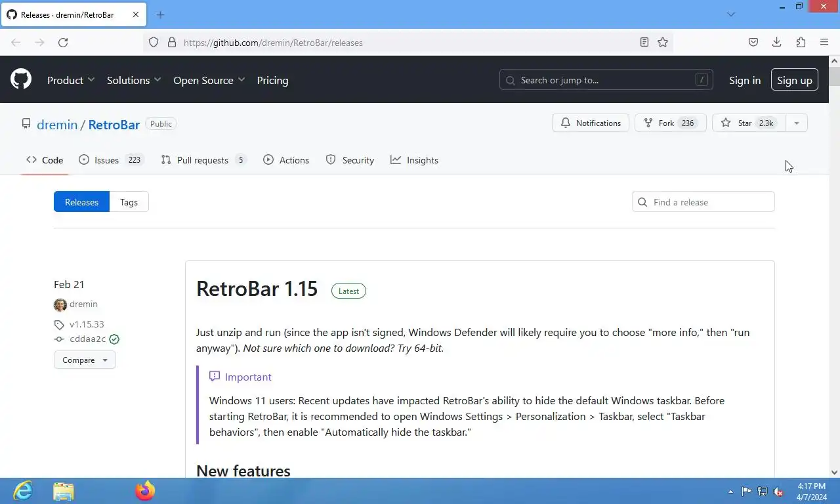Click the page URL in address bar

coord(273,43)
